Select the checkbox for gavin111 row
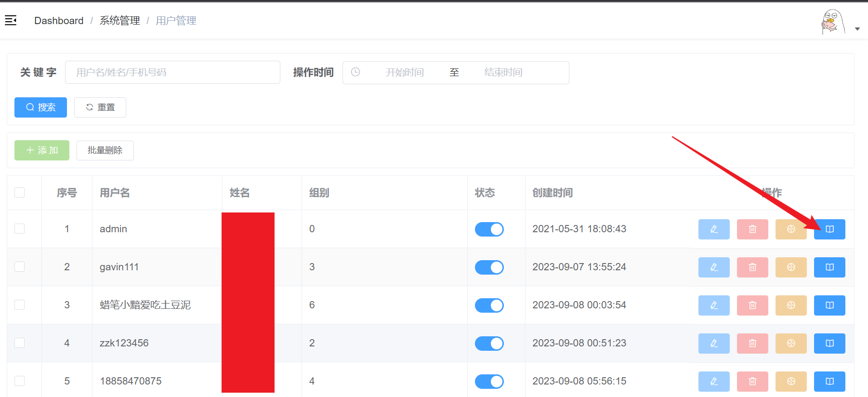The width and height of the screenshot is (868, 397). pyautogui.click(x=20, y=267)
